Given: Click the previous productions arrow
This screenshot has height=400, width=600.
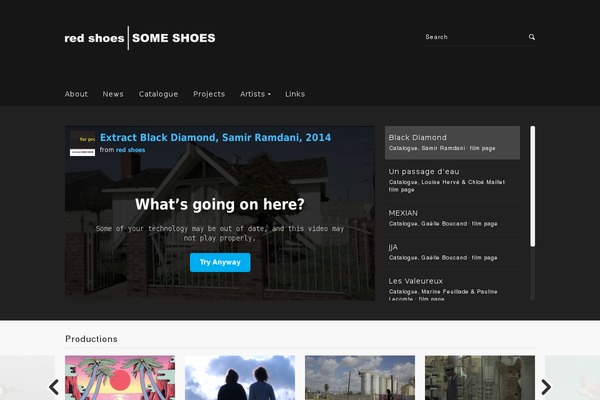Looking at the screenshot, I should [x=54, y=387].
